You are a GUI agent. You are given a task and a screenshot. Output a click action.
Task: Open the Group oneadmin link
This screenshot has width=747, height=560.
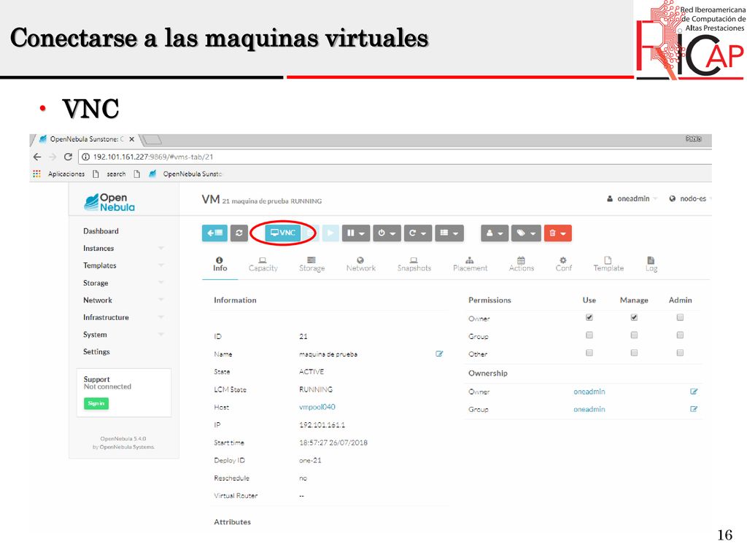(589, 409)
